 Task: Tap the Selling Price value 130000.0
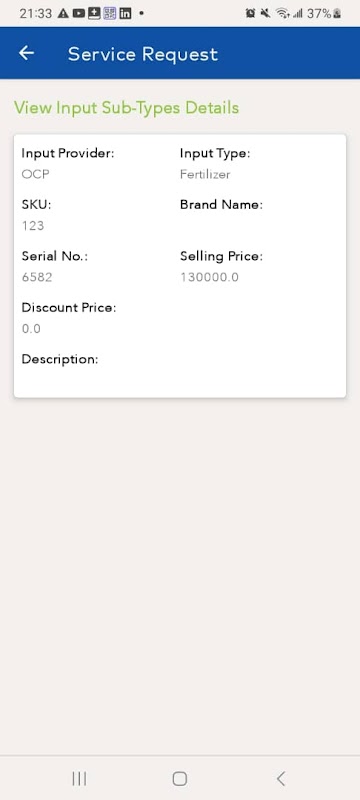pos(209,278)
